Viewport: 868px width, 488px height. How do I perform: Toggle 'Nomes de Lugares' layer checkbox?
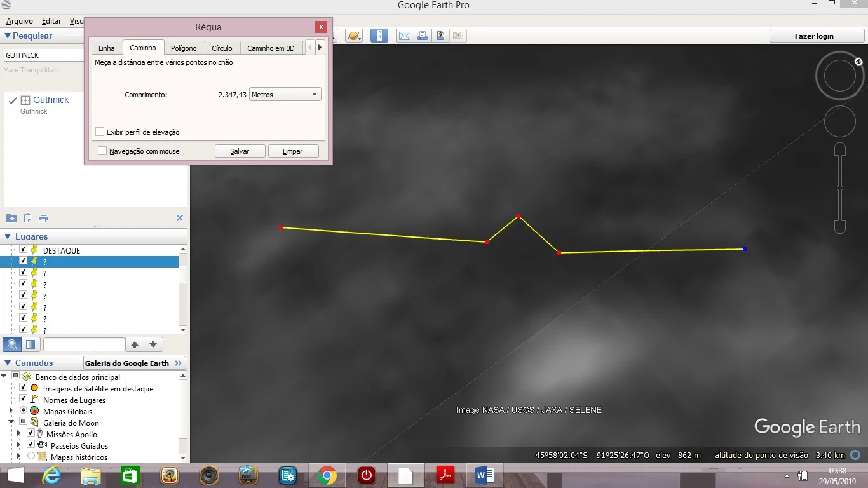(23, 399)
